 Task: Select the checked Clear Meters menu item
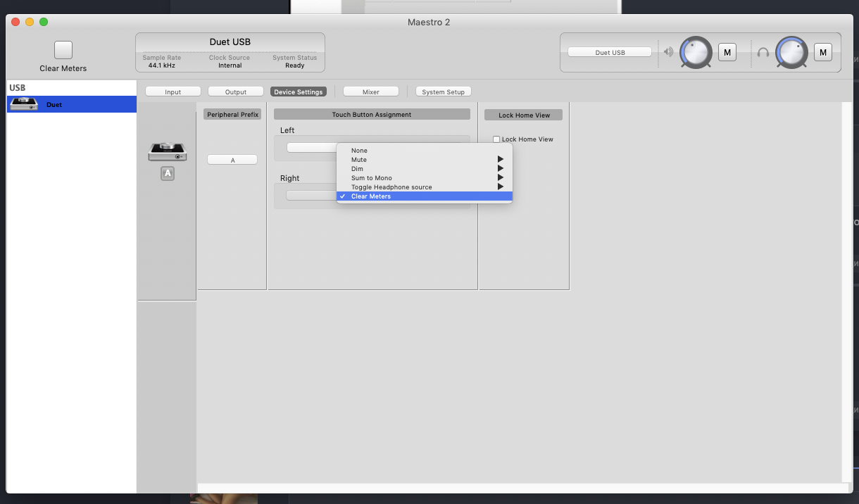tap(425, 196)
